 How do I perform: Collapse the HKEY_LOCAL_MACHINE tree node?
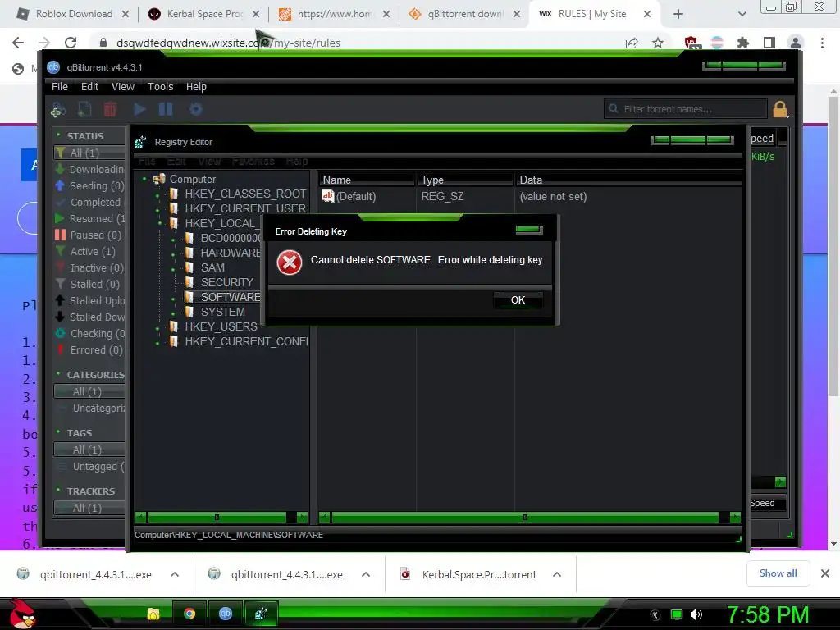tap(159, 223)
